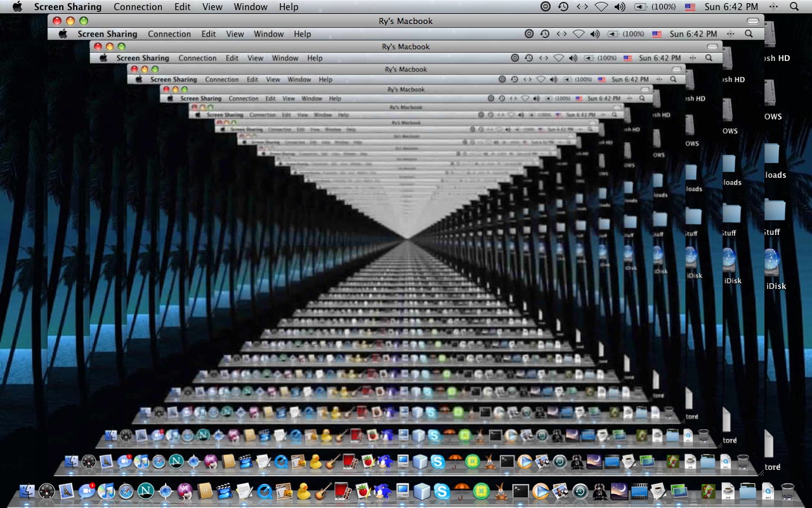Open TextEdit in the bottommost dock
The width and height of the screenshot is (812, 508).
[x=244, y=491]
